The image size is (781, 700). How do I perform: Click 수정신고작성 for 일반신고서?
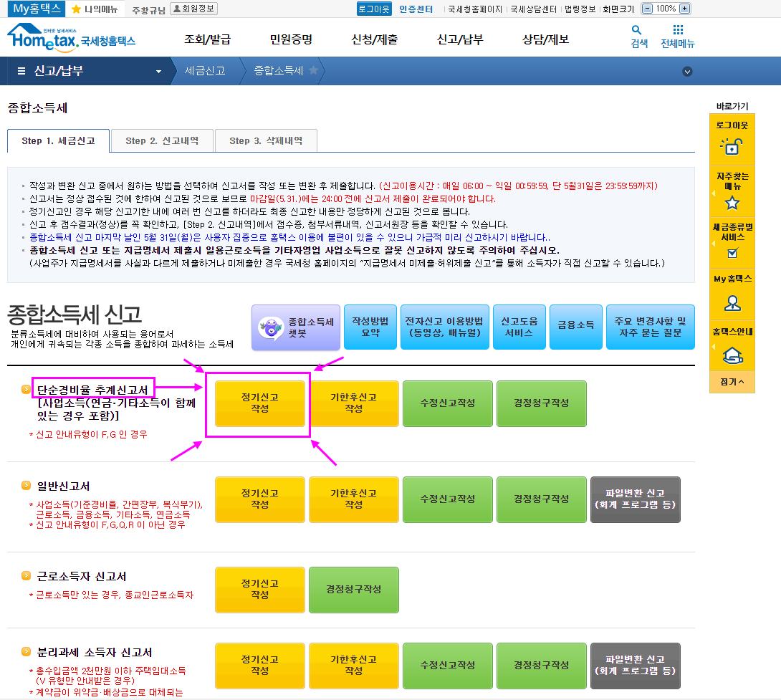point(447,499)
